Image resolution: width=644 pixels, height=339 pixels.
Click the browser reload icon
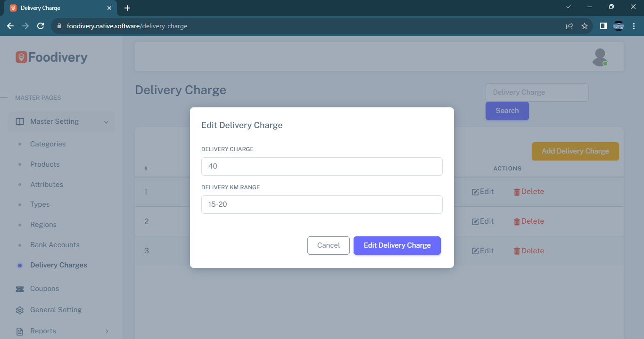tap(41, 26)
